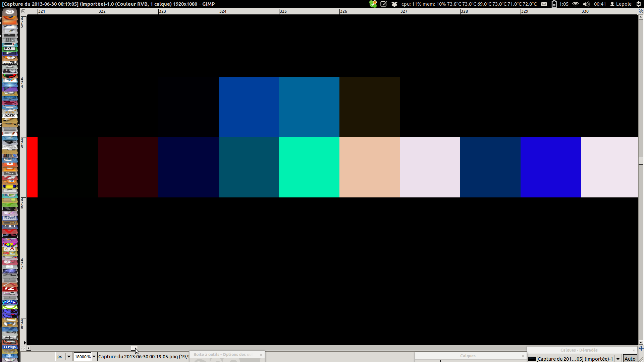Open the mail envelope indicator
644x362 pixels.
pyautogui.click(x=544, y=4)
